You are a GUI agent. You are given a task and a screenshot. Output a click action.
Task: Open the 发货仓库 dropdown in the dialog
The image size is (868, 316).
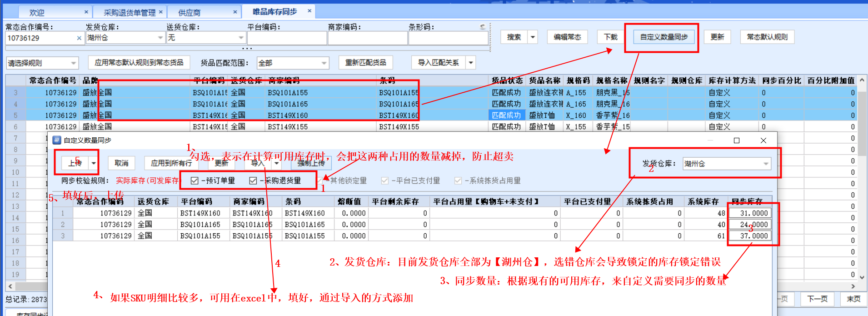click(766, 164)
